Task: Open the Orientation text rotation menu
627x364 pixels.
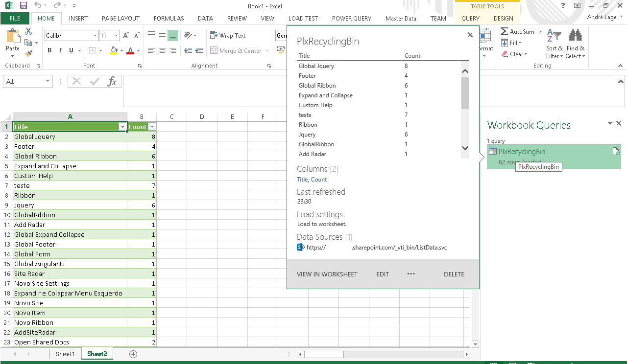Action: pos(190,35)
